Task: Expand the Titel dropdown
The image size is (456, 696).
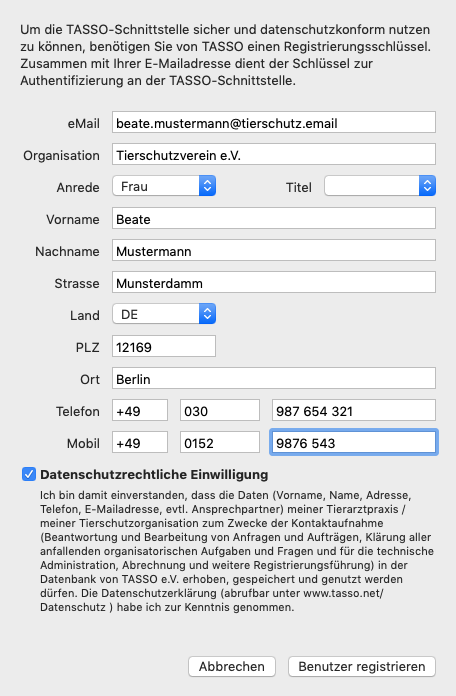Action: (x=380, y=186)
